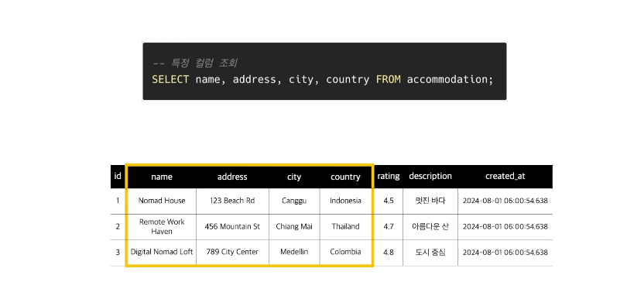Select the 'city' column header
The width and height of the screenshot is (644, 282).
pos(294,177)
